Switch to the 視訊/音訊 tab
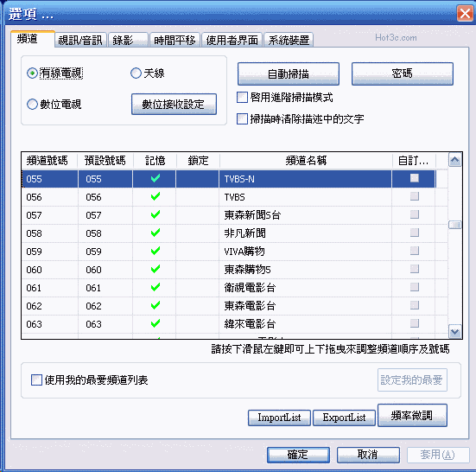The image size is (476, 472). (80, 40)
